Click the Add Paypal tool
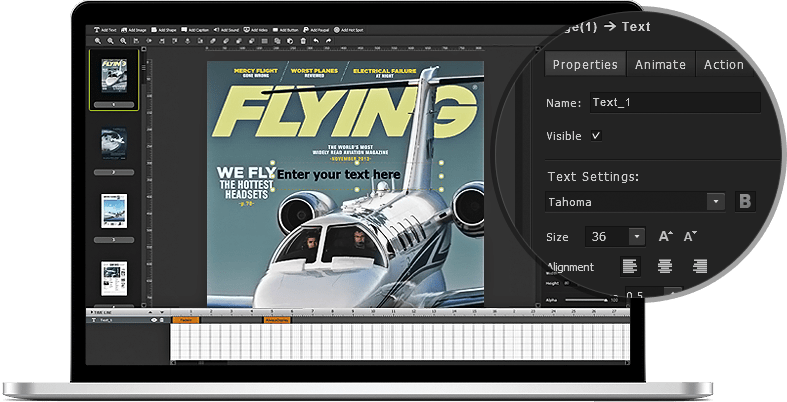Screen dimensions: 787x402 tap(316, 30)
